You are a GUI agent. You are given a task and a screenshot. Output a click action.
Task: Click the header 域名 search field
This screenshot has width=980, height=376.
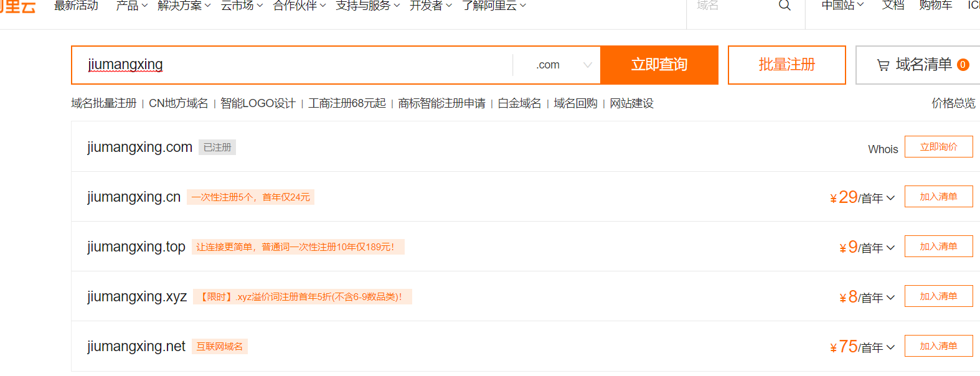[732, 6]
